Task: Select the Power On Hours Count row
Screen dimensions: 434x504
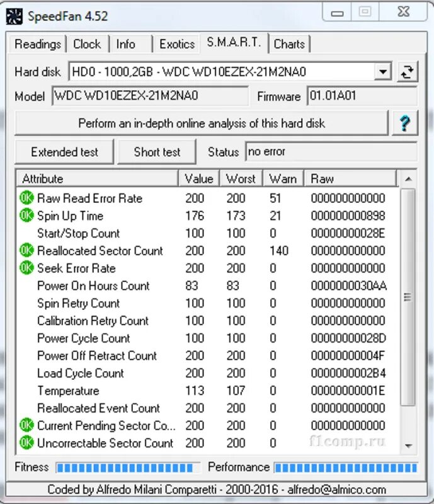Action: [x=208, y=285]
